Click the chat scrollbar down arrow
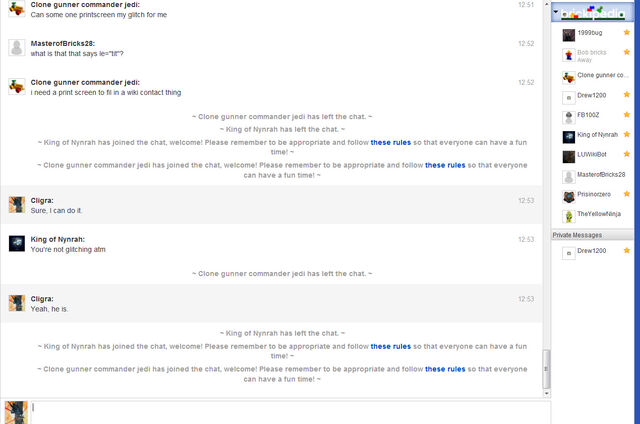 [x=547, y=393]
